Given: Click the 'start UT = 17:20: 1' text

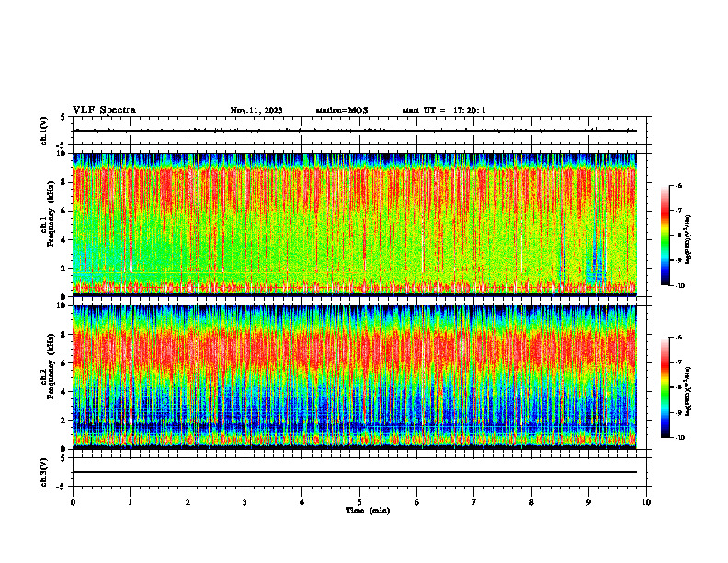Looking at the screenshot, I should coord(444,110).
